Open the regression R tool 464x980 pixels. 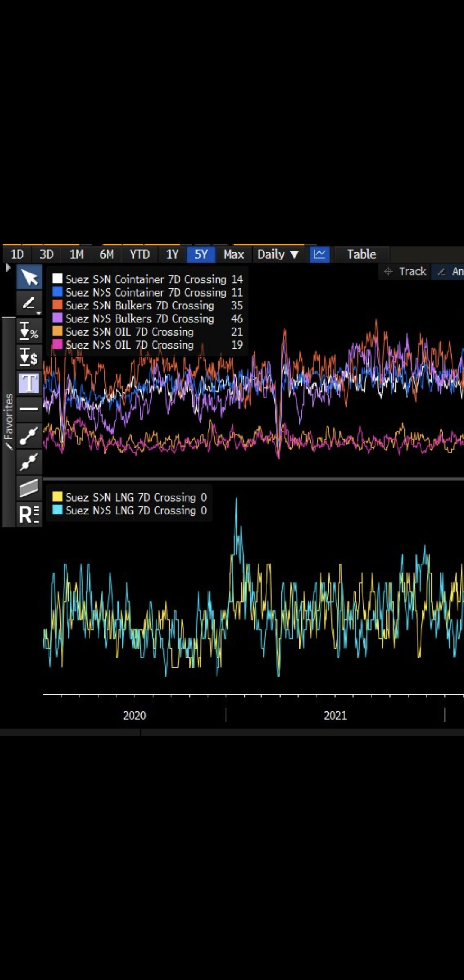[x=29, y=514]
